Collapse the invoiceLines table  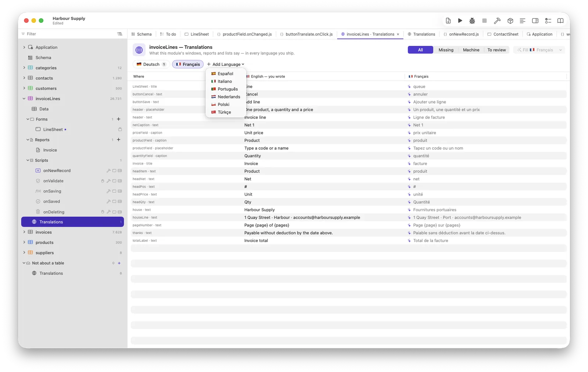(24, 98)
